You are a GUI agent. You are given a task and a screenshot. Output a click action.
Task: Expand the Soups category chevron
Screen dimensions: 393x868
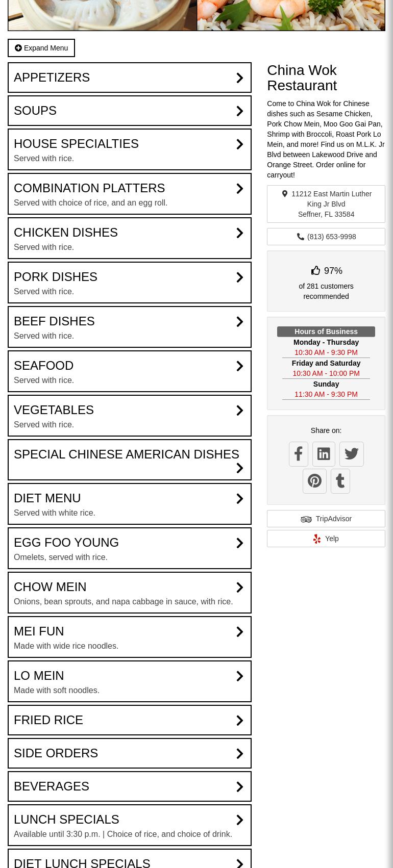239,111
